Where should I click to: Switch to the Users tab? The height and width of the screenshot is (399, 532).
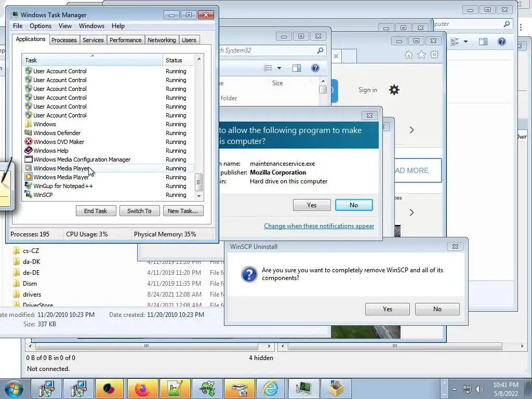189,40
